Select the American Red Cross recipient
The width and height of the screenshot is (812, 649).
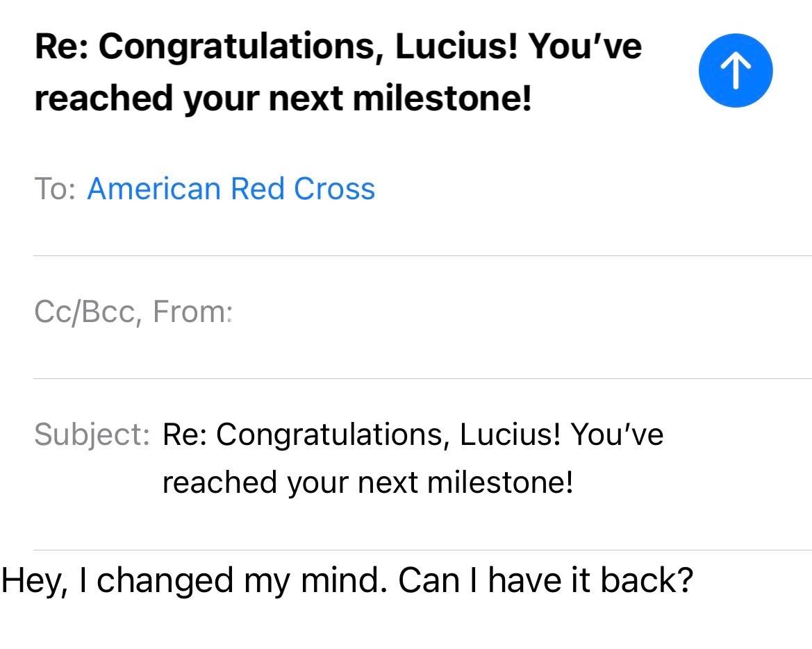(231, 188)
